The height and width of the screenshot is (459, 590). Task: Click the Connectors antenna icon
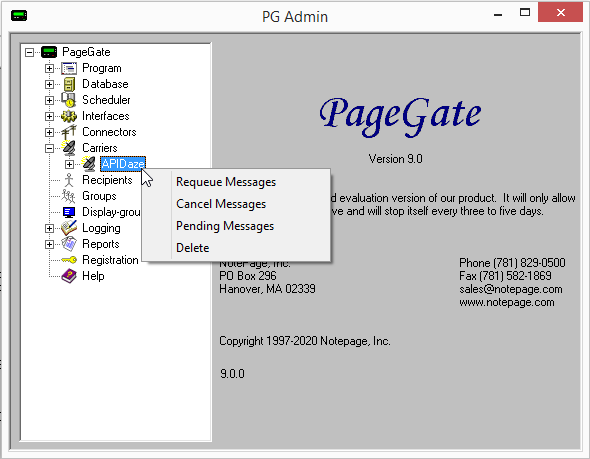tap(69, 132)
